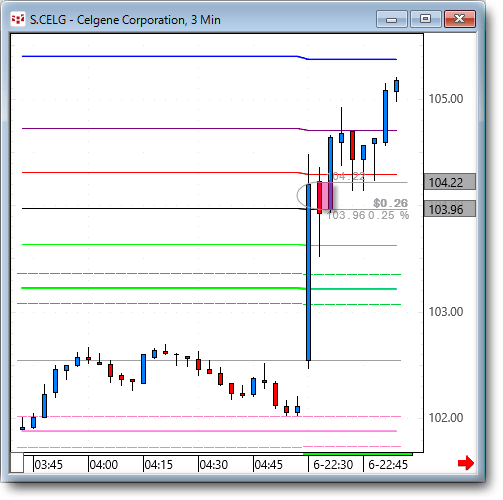Image resolution: width=503 pixels, height=500 pixels.
Task: Click the 04:45 time axis label
Action: [x=269, y=465]
